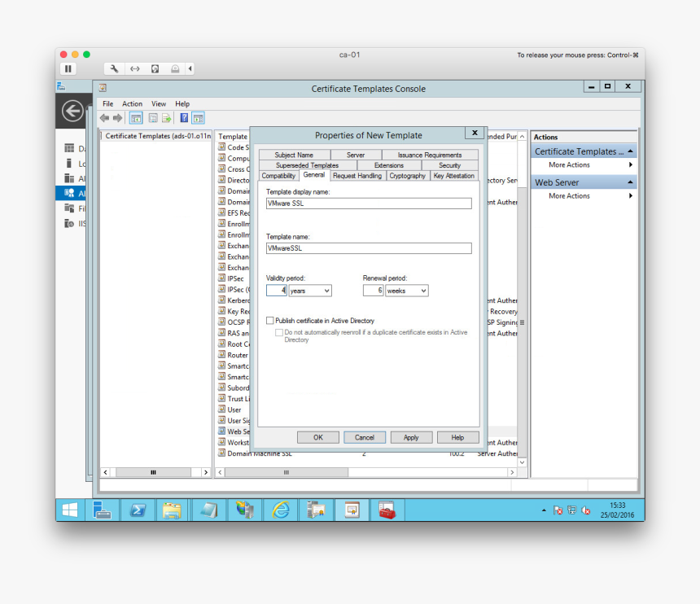
Task: Click the tray flag notification icon
Action: [558, 510]
